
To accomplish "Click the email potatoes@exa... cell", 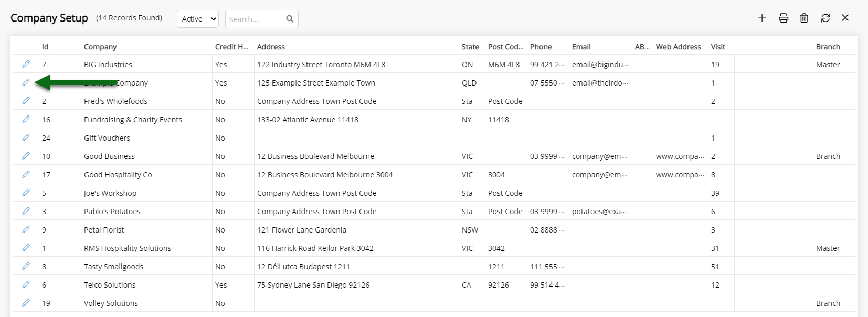I will tap(599, 212).
